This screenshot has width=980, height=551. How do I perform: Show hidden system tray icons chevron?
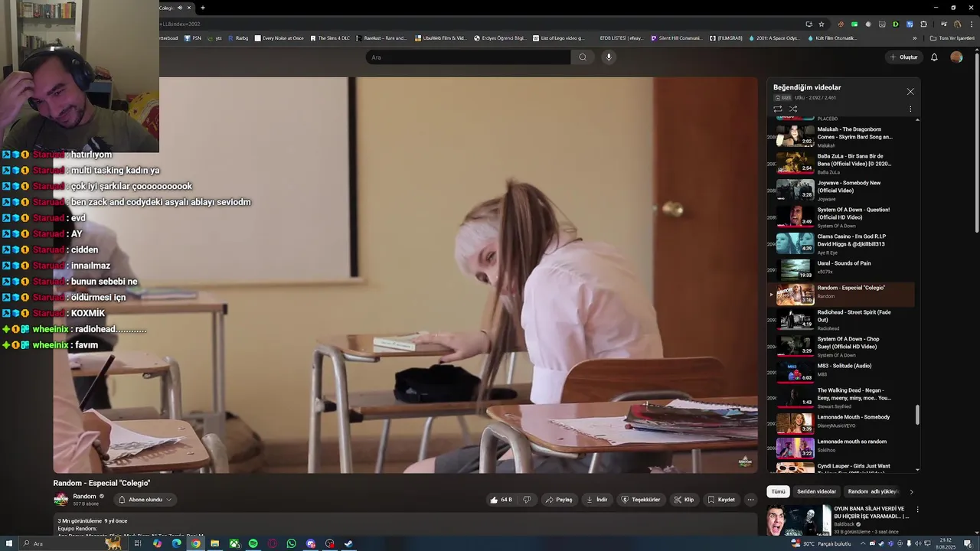coord(863,543)
